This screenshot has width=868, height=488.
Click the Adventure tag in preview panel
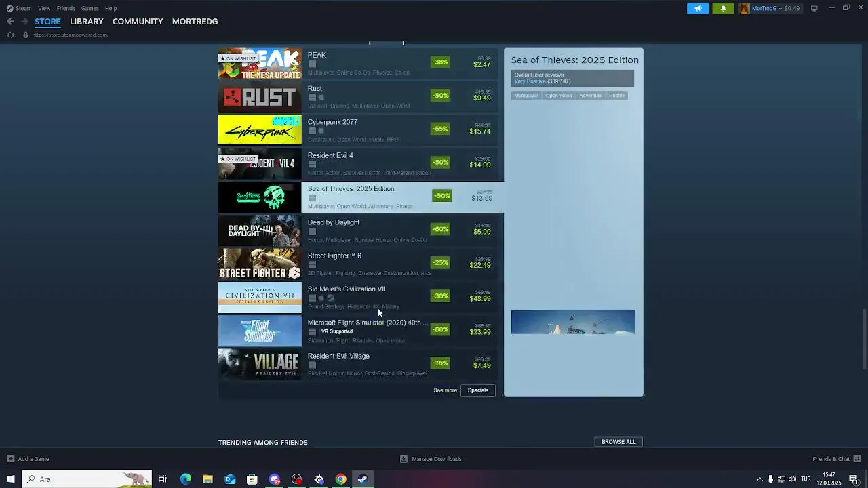591,96
